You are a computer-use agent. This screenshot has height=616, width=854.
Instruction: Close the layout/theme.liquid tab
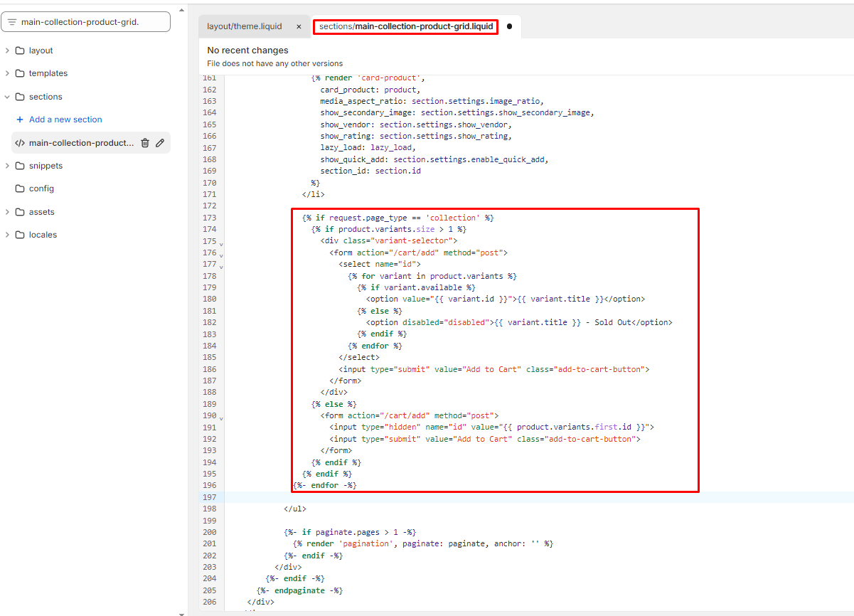point(299,26)
